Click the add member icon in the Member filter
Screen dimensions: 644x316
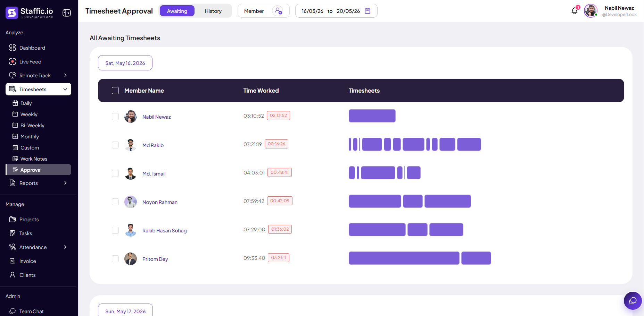[278, 11]
